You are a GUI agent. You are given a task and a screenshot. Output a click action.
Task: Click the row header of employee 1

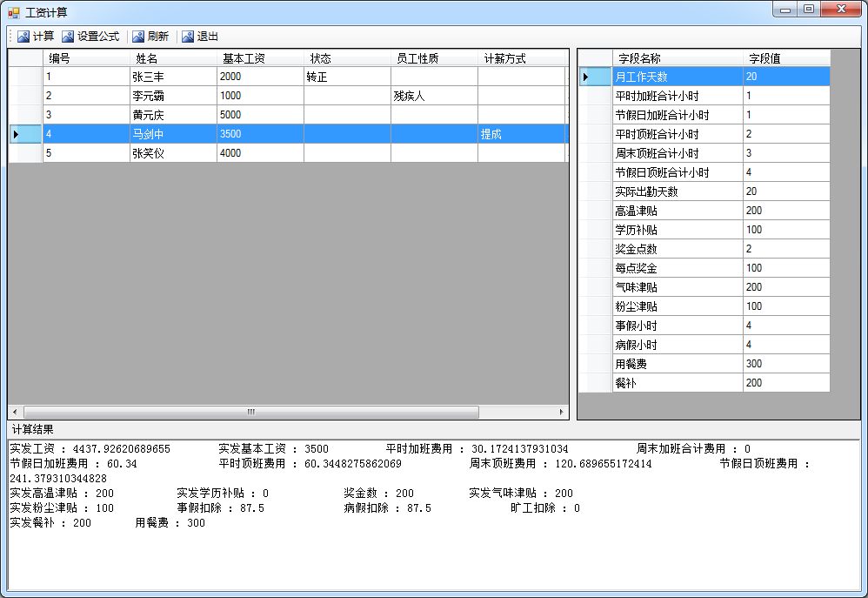(25, 77)
